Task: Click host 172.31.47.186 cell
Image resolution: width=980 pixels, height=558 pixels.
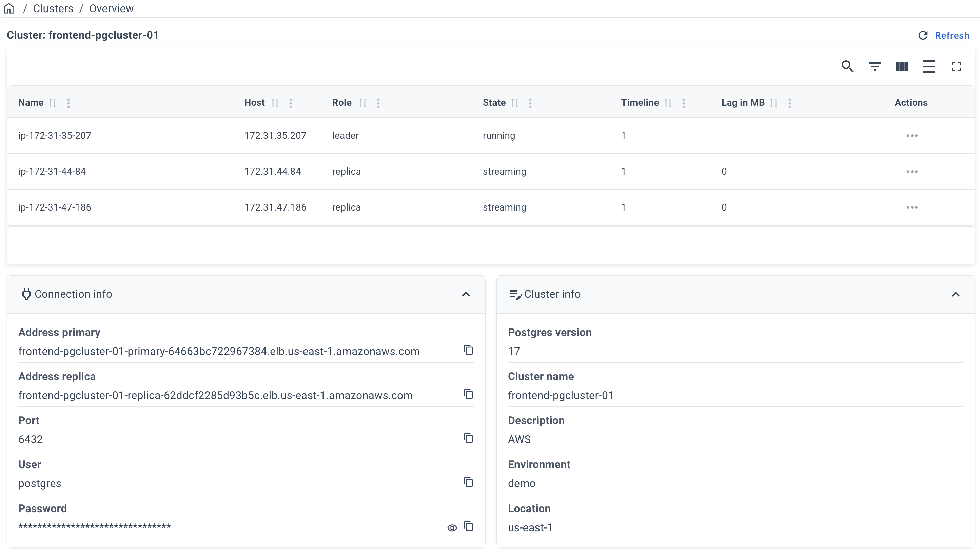Action: pos(275,207)
